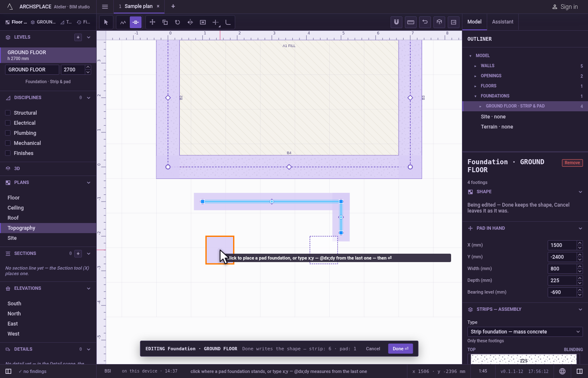The image size is (588, 378).
Task: Select the Move tool
Action: tap(152, 22)
